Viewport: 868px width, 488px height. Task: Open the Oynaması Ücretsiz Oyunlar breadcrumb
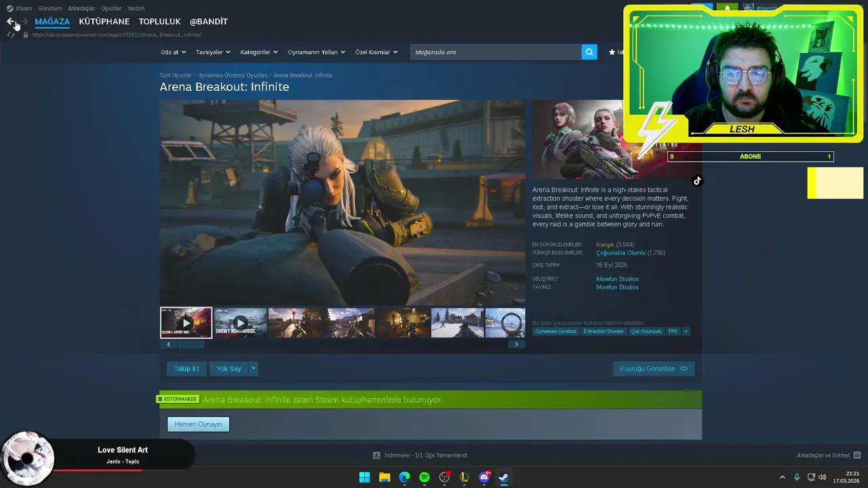click(x=233, y=75)
